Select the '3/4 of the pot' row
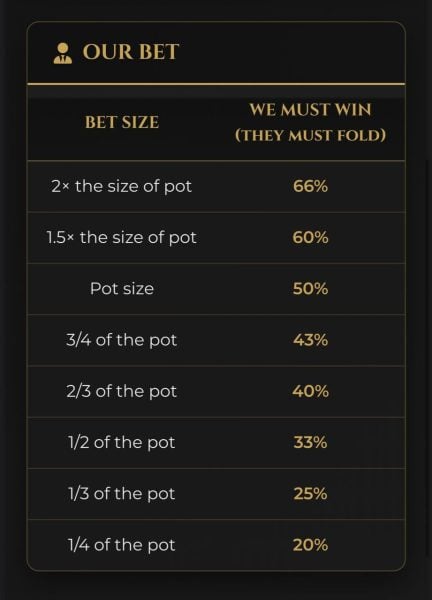 [216, 340]
